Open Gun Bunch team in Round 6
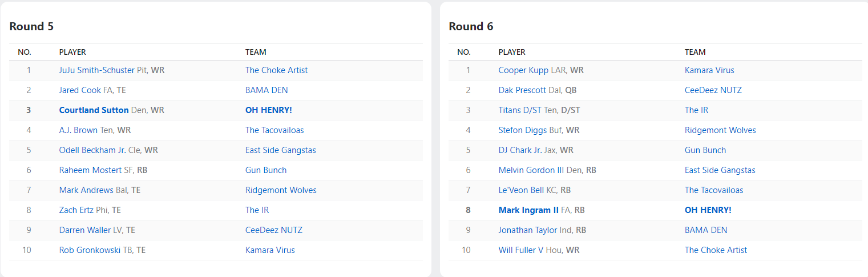Viewport: 868px width, 277px height. (x=705, y=150)
